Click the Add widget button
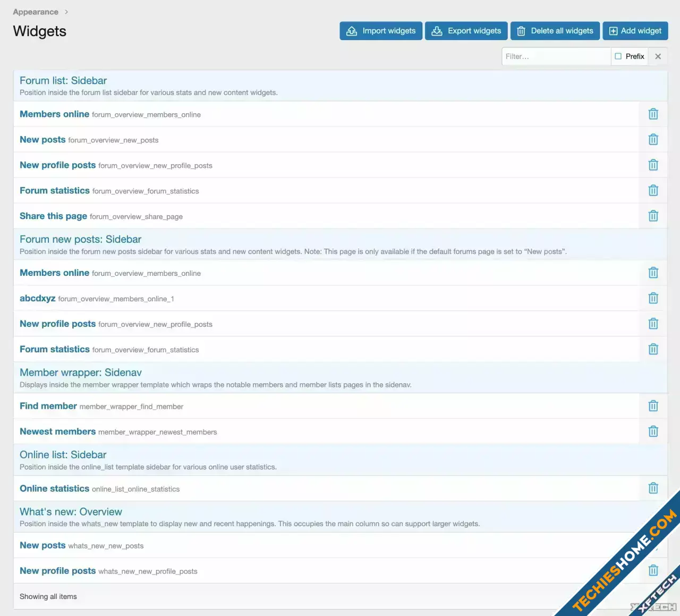Screen dimensions: 680x616 (635, 31)
